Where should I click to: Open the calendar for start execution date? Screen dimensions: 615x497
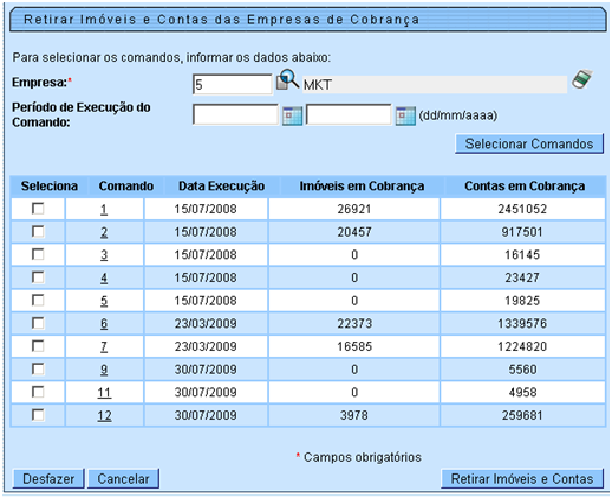[x=291, y=115]
